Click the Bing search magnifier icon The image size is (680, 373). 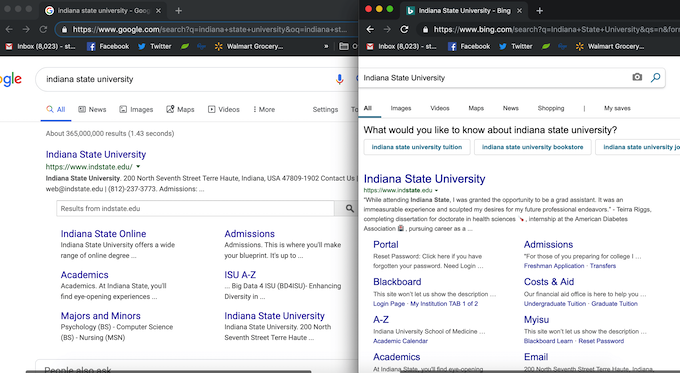[x=655, y=77]
